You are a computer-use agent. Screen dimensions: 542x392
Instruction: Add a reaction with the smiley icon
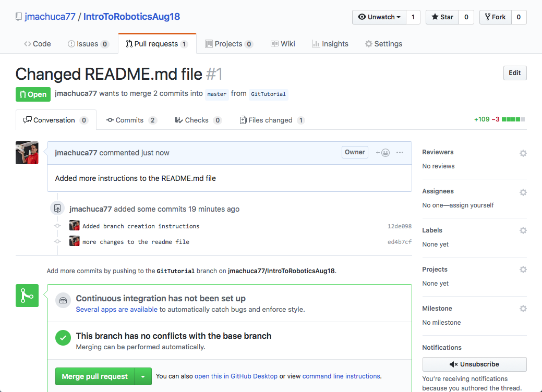click(x=383, y=153)
